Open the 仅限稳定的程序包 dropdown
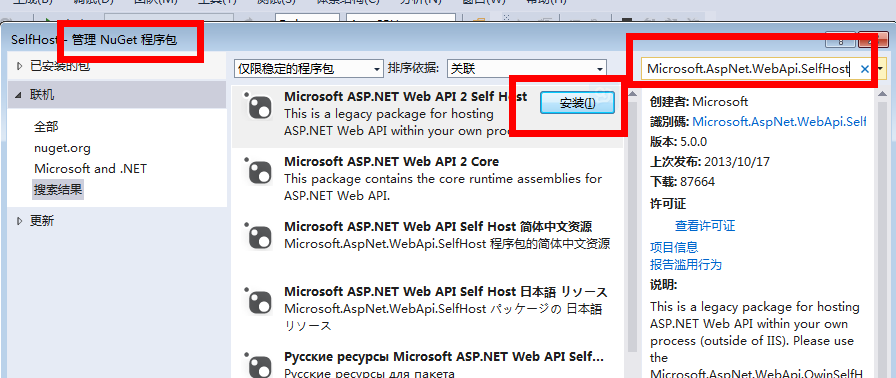 point(309,69)
